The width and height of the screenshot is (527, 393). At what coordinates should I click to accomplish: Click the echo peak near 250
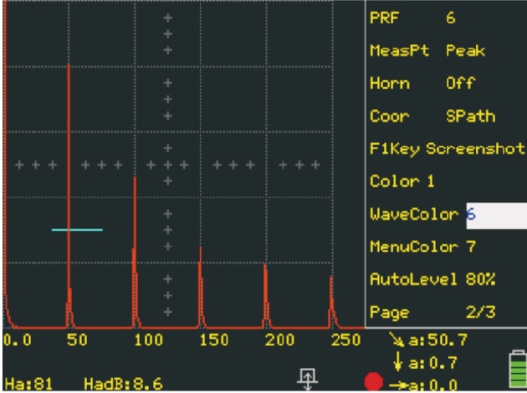coord(331,302)
